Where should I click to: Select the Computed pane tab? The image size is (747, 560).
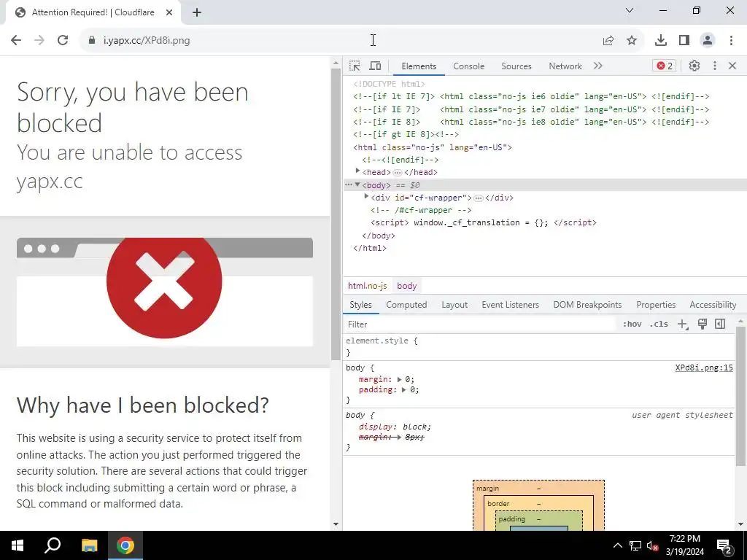coord(406,305)
